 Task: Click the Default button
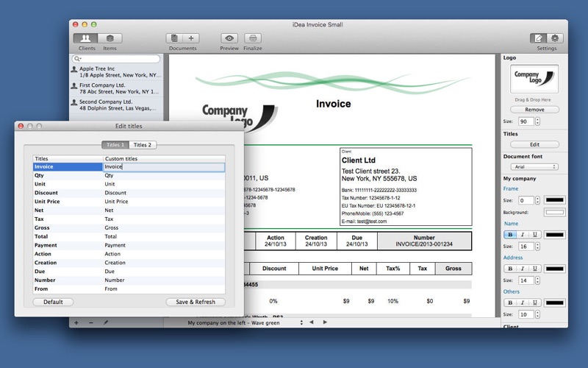(x=53, y=302)
